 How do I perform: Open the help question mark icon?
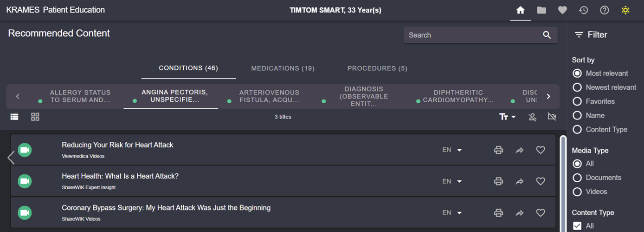(x=604, y=10)
